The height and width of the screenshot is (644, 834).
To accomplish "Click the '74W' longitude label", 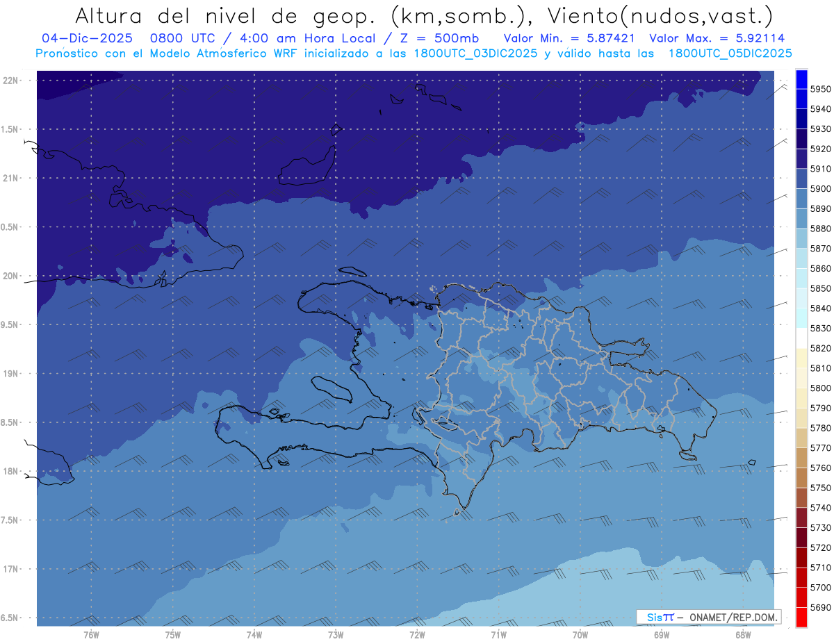I will [x=254, y=634].
